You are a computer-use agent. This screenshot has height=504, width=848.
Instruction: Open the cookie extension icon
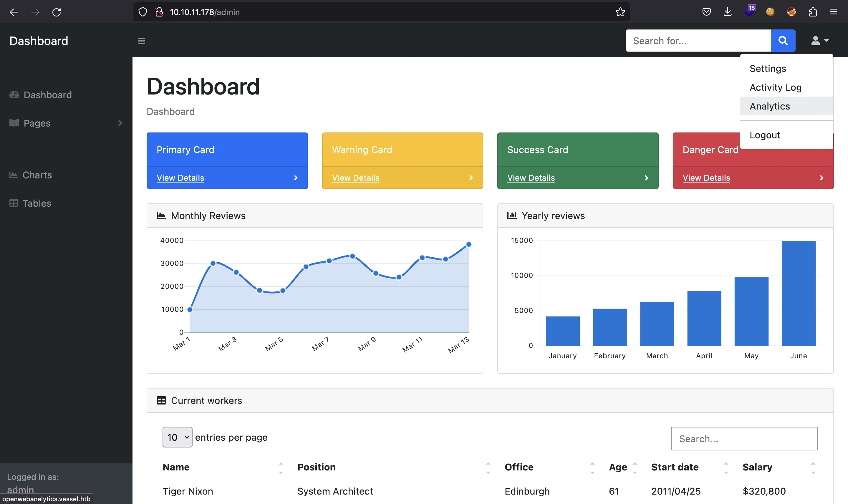click(770, 12)
